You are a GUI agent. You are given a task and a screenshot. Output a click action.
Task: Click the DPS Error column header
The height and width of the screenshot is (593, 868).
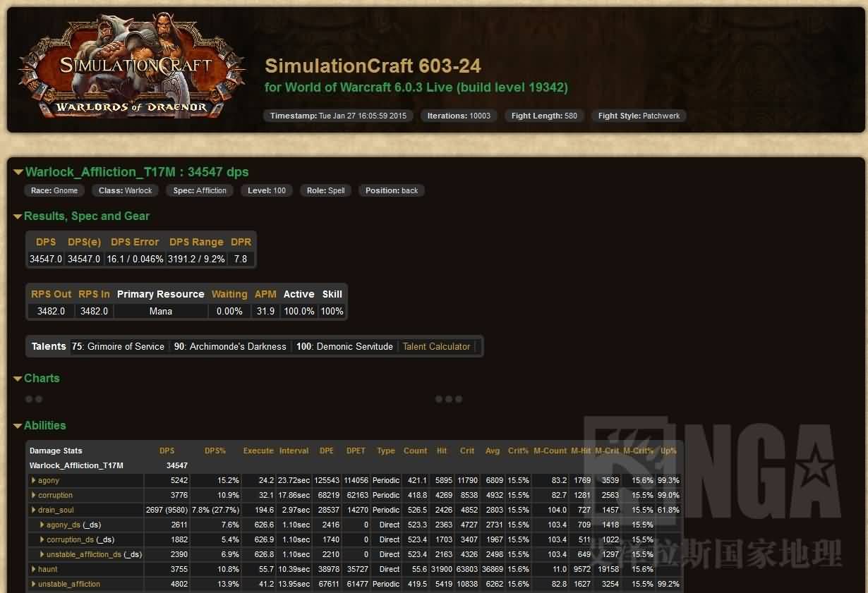click(135, 242)
